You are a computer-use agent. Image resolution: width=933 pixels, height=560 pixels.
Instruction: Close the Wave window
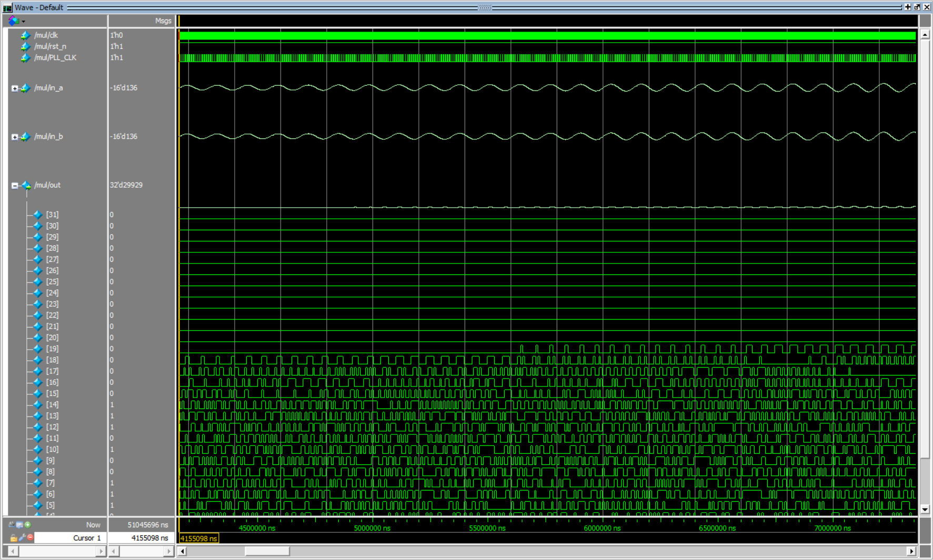927,7
